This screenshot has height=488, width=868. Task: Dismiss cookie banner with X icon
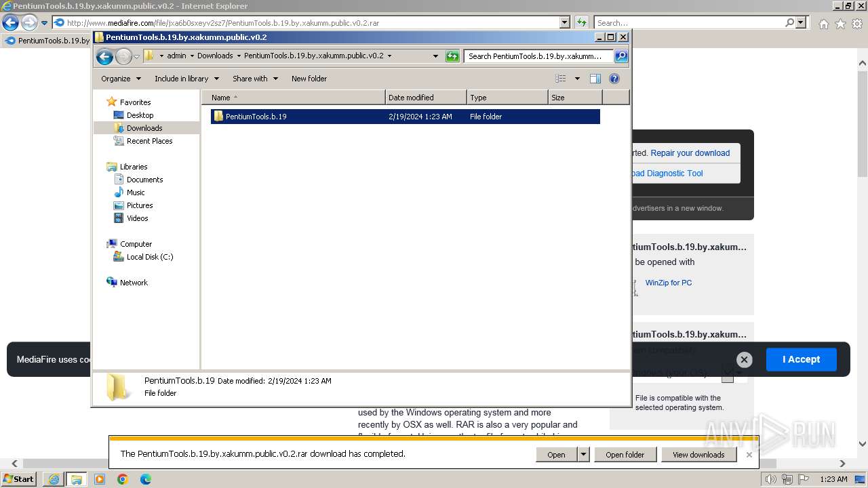click(x=744, y=360)
